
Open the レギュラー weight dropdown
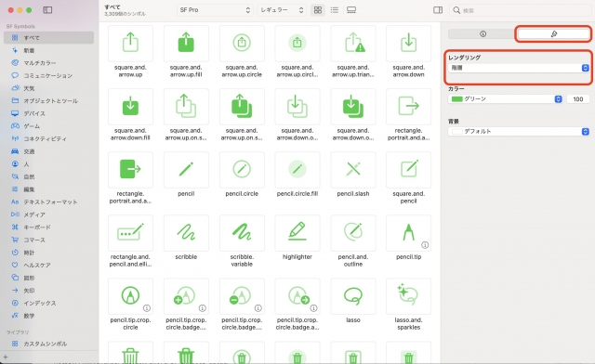(x=282, y=10)
